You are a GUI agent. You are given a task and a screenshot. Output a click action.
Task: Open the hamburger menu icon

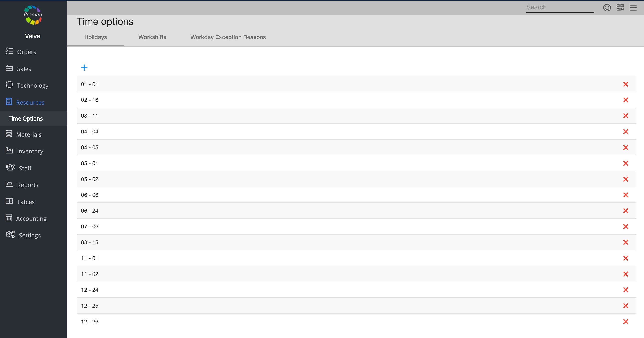(x=633, y=8)
